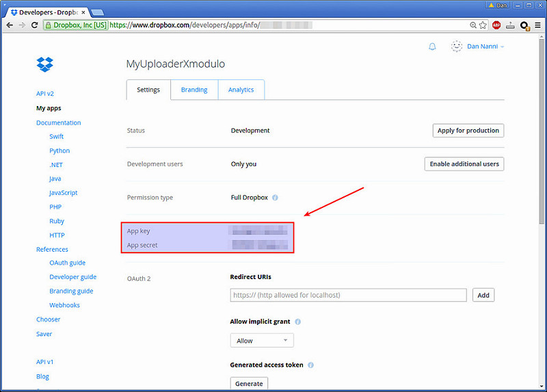
Task: Switch to the Settings tab
Action: (x=148, y=90)
